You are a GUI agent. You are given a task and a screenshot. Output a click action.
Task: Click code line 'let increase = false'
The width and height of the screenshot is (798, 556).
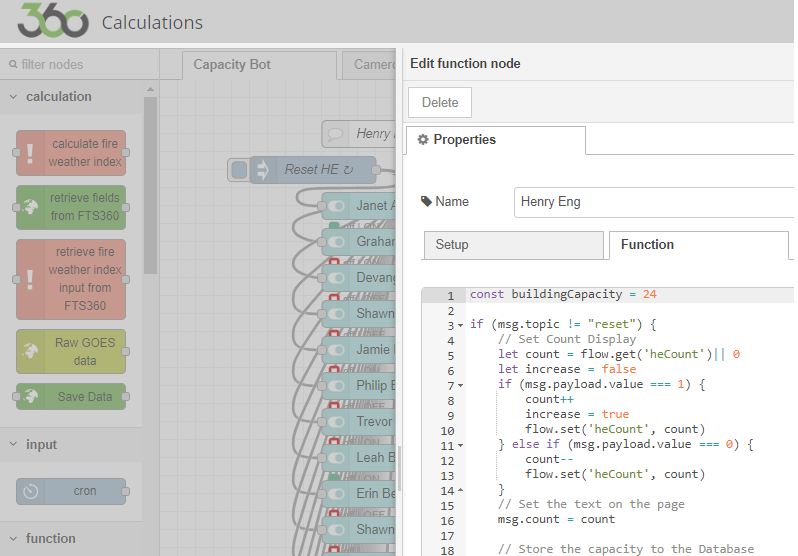567,369
